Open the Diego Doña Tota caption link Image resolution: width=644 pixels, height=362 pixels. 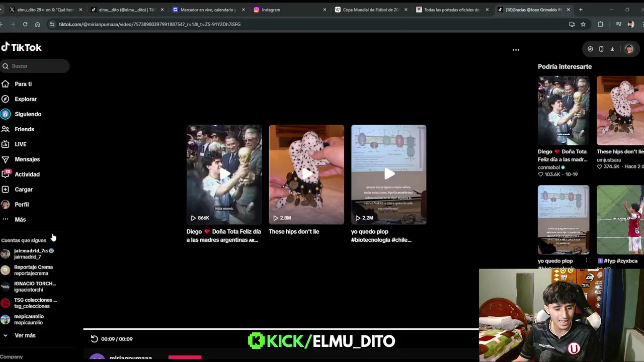click(224, 235)
